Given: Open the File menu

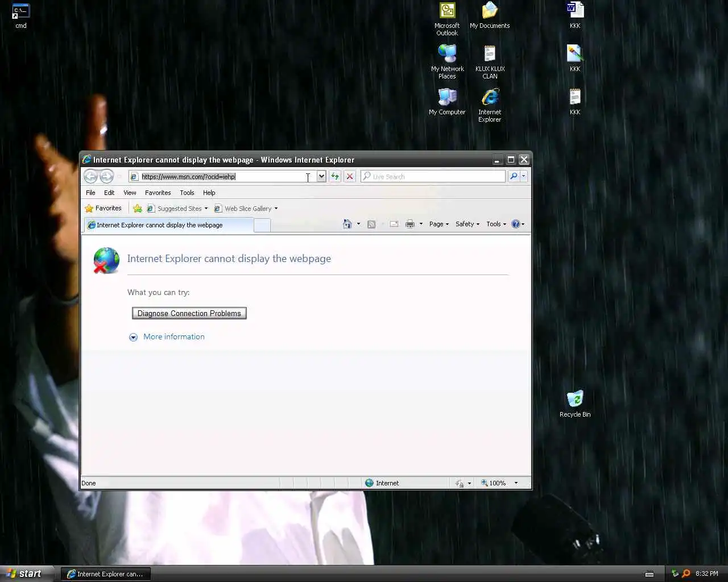Looking at the screenshot, I should (90, 193).
